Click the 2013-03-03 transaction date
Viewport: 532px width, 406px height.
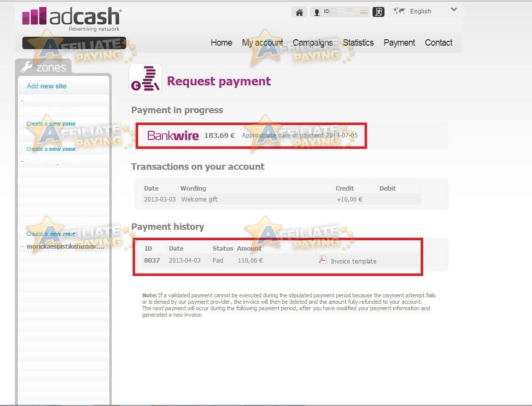160,199
